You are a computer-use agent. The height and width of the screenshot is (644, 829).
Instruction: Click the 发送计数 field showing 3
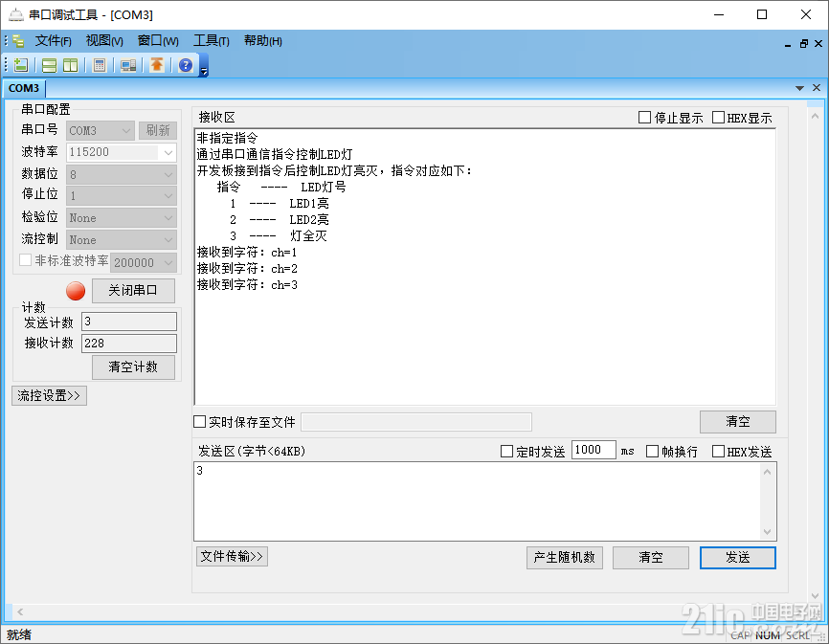tap(129, 322)
